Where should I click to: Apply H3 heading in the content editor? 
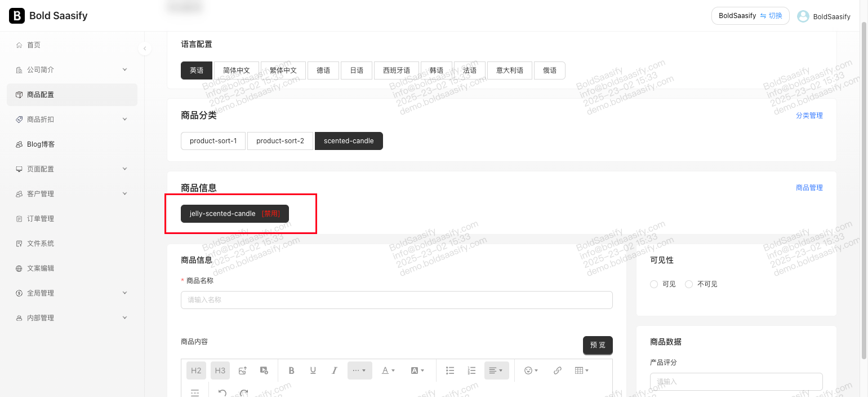tap(220, 370)
